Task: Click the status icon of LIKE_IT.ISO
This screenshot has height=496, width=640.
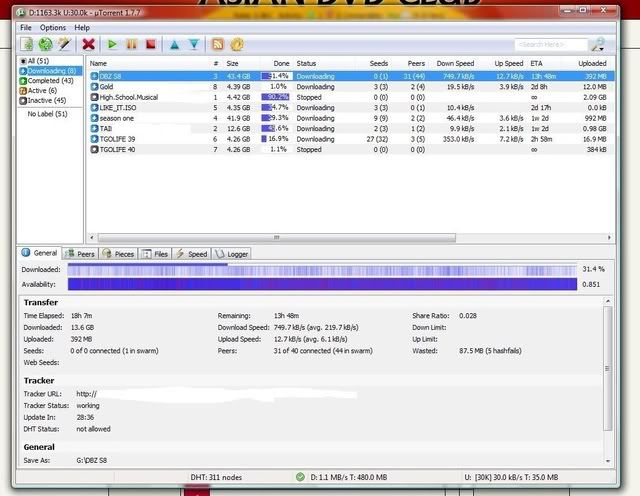Action: (94, 108)
